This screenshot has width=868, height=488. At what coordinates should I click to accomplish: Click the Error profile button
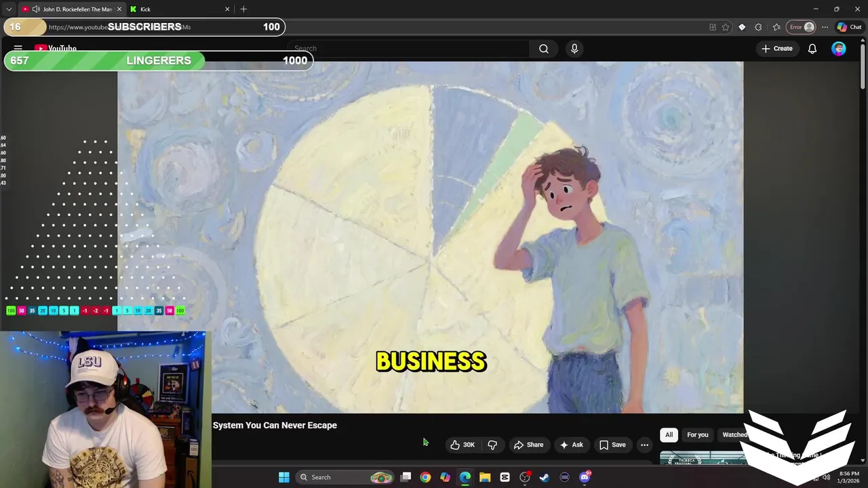coord(801,27)
